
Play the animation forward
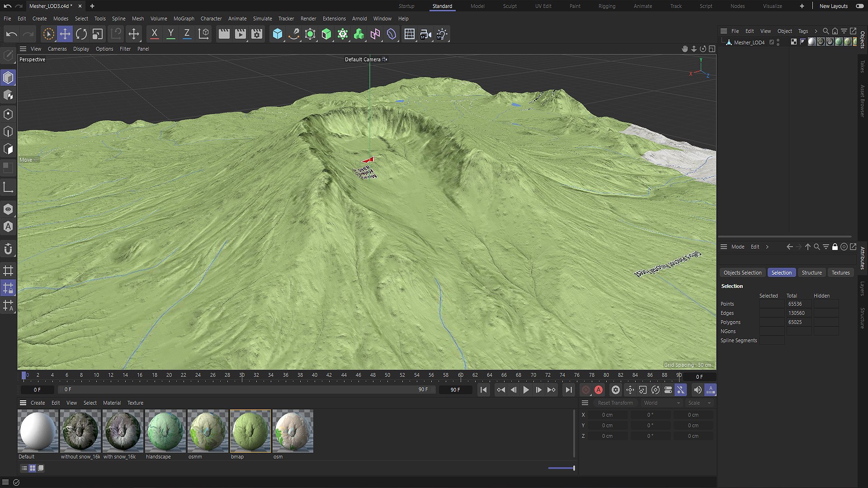tap(526, 390)
